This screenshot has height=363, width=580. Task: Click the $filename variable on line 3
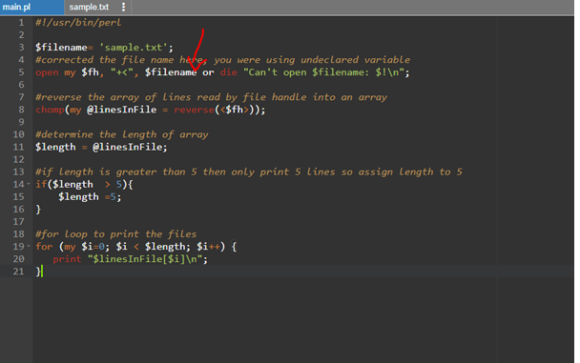tap(61, 47)
